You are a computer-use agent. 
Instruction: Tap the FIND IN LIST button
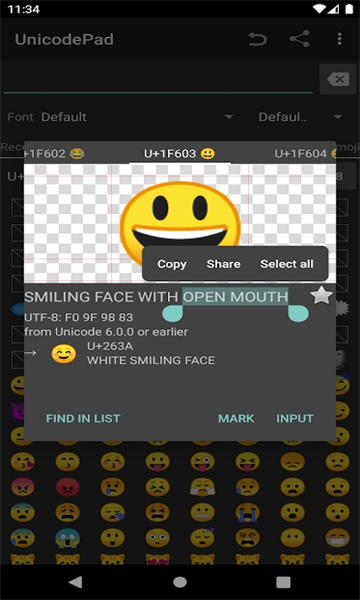coord(83,419)
